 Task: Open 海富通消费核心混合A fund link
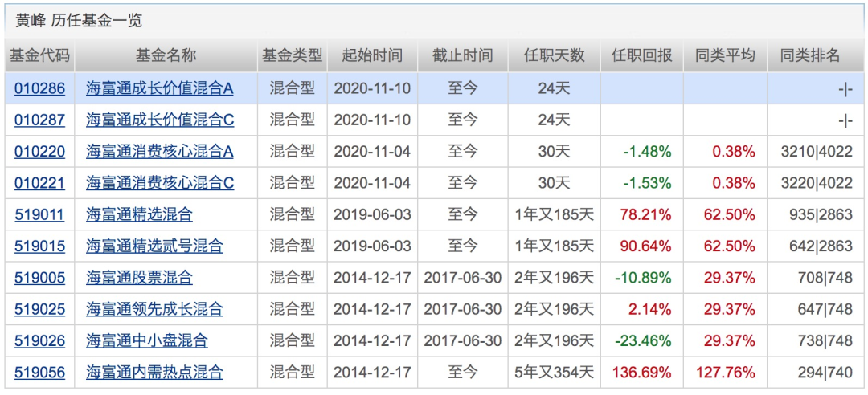coord(159,152)
